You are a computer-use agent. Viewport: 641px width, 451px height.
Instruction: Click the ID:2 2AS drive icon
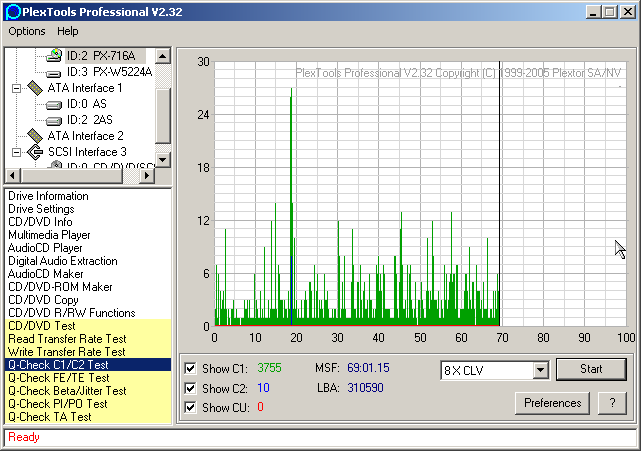[x=54, y=120]
